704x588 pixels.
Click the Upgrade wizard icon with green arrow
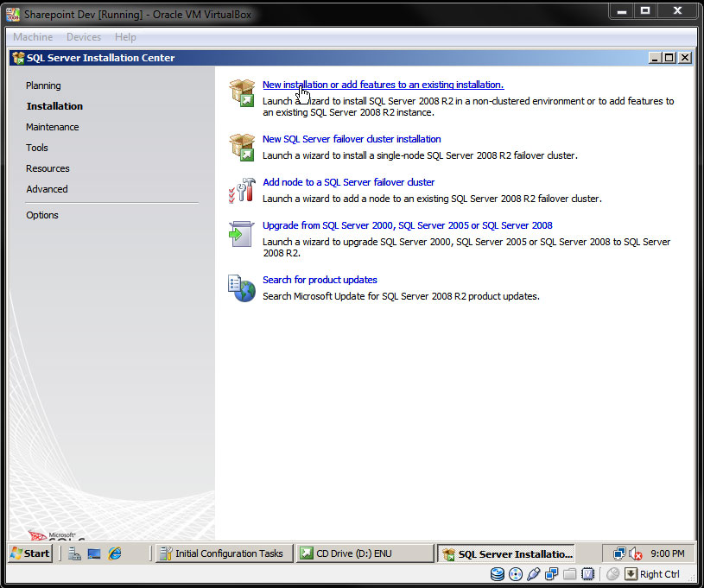coord(242,234)
